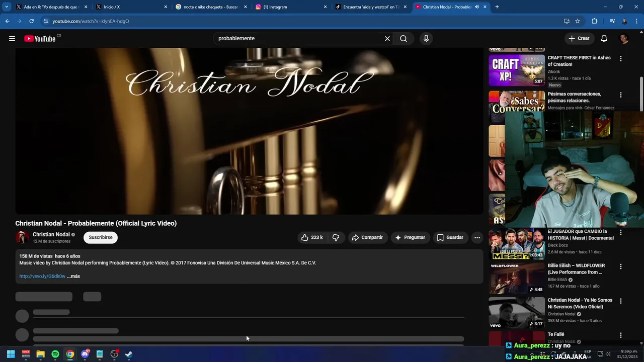Open Ya No Somos Ni Seremos title
The height and width of the screenshot is (362, 644).
[x=580, y=304]
